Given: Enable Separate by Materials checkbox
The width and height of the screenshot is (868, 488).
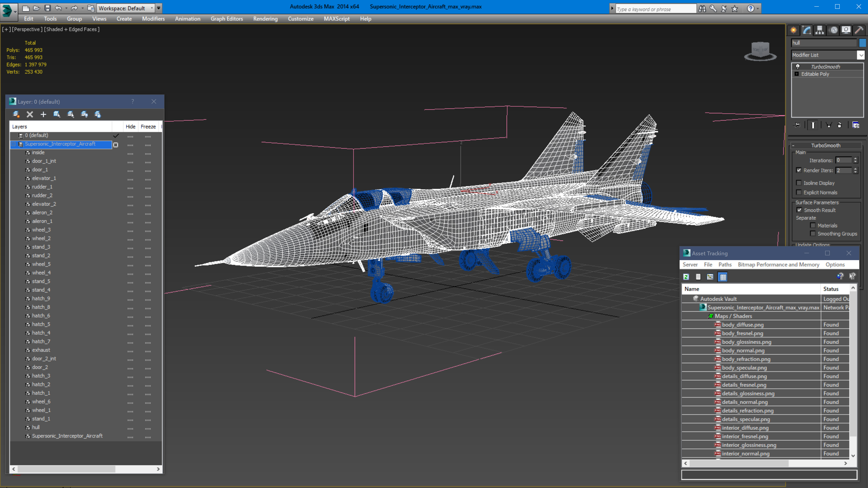Looking at the screenshot, I should (813, 225).
